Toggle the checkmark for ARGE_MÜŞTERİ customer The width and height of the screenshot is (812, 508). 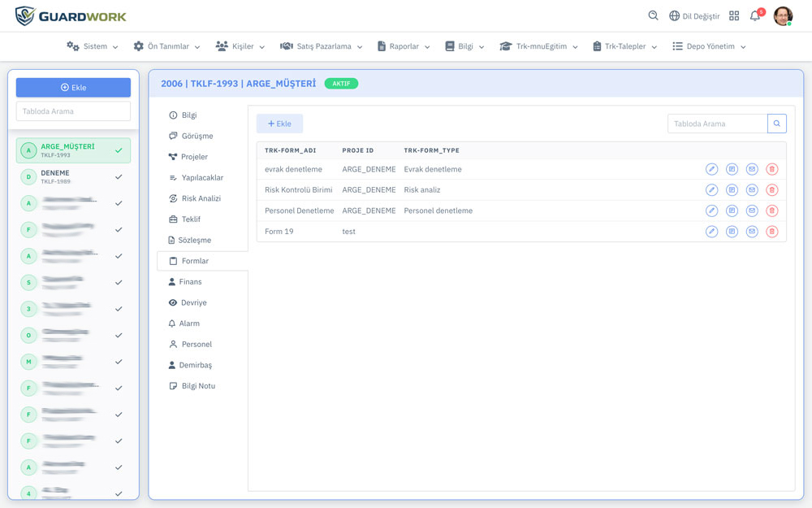point(119,150)
